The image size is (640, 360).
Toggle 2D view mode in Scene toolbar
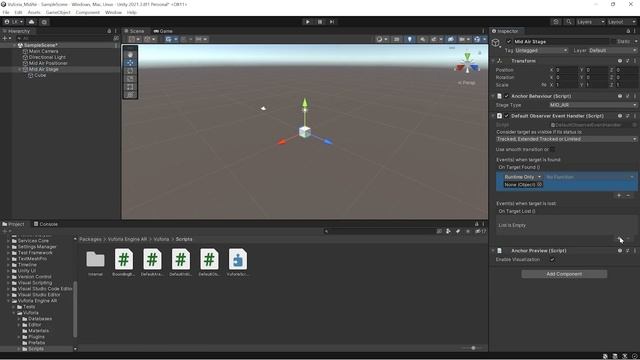(396, 39)
